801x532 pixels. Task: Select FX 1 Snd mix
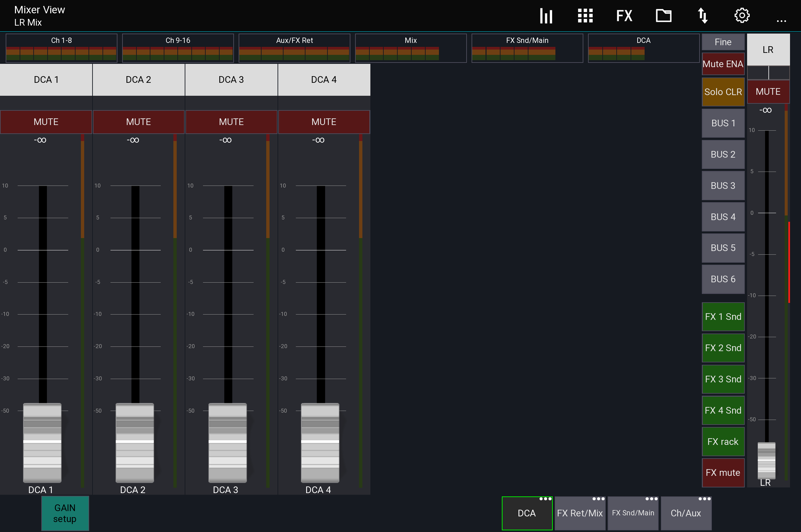click(723, 317)
